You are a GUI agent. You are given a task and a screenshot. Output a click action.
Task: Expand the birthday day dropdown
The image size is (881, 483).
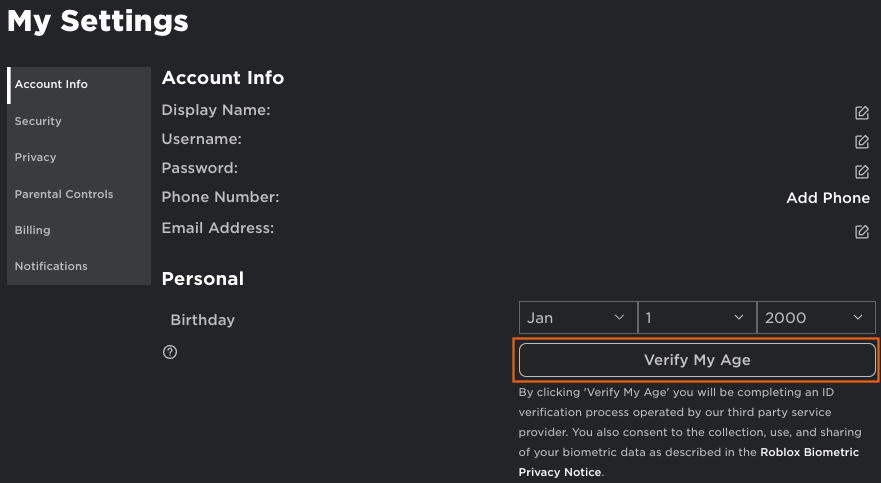click(696, 318)
